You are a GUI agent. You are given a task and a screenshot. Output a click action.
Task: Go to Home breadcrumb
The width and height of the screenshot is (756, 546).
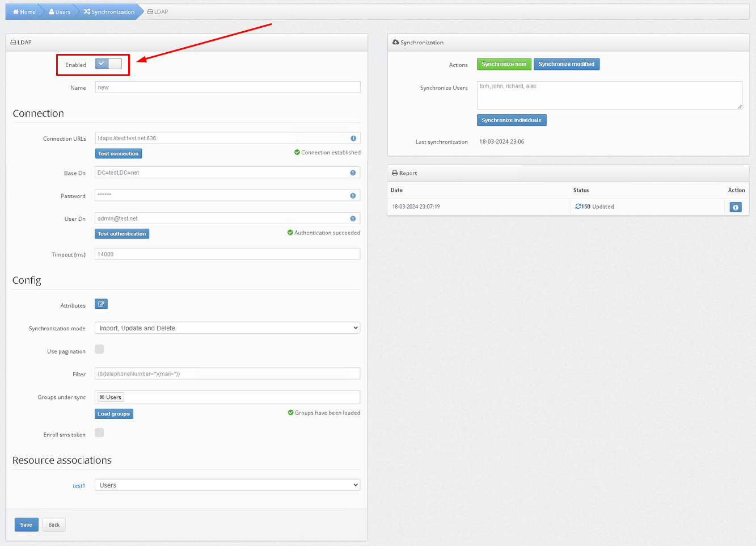pyautogui.click(x=24, y=12)
